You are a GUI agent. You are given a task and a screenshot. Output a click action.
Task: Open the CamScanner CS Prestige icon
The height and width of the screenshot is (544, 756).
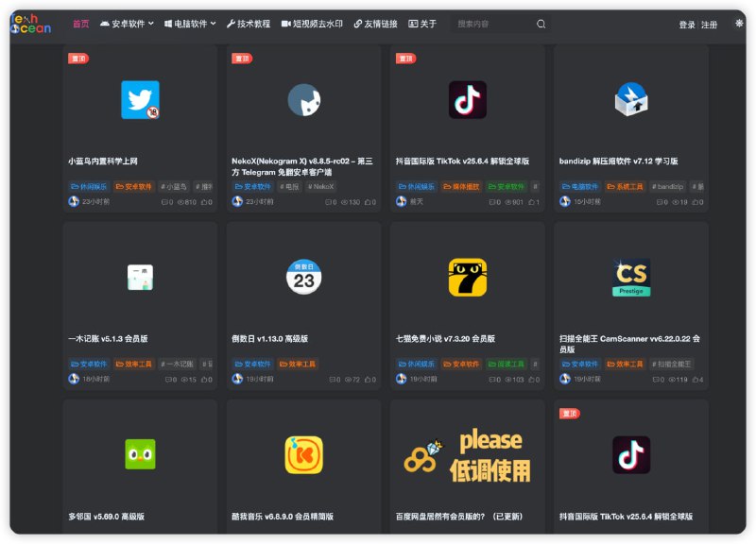click(631, 277)
